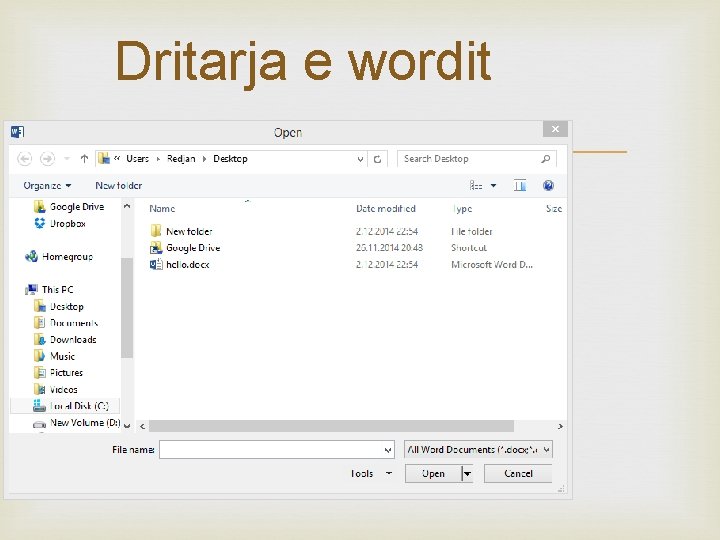Refresh the Desktop folder listing
The width and height of the screenshot is (720, 540).
[x=377, y=159]
